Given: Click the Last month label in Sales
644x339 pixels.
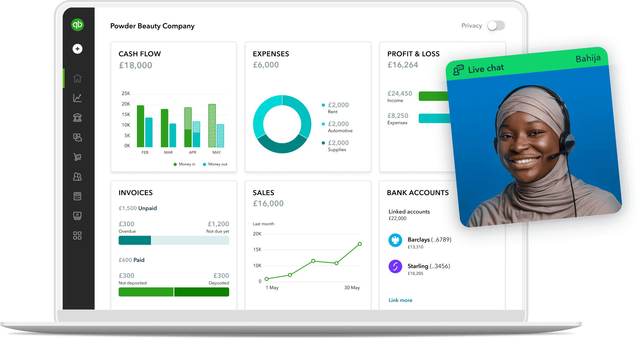Looking at the screenshot, I should click(264, 224).
